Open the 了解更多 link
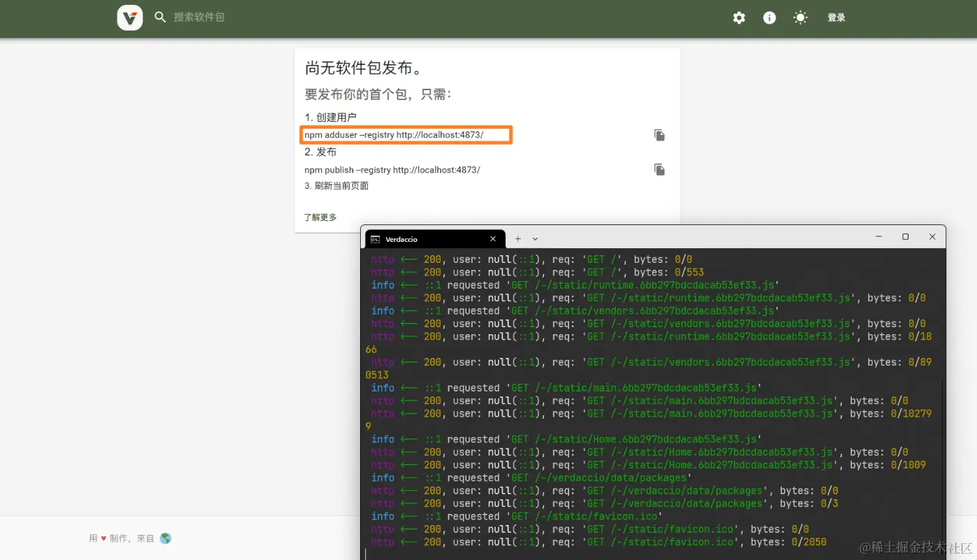 click(x=320, y=217)
